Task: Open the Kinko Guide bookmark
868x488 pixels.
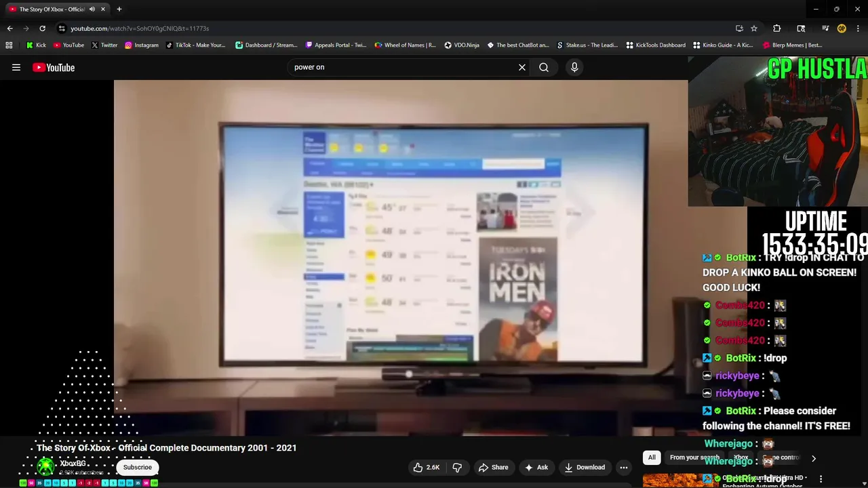Action: (723, 45)
